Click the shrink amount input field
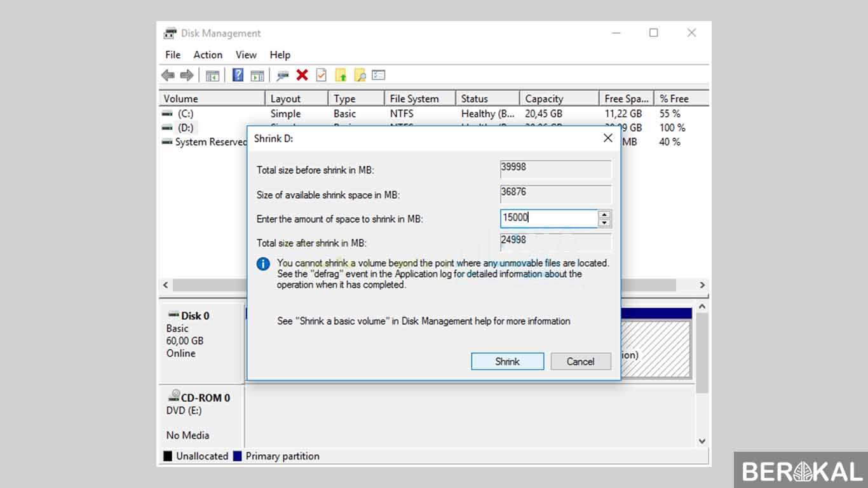 click(549, 218)
